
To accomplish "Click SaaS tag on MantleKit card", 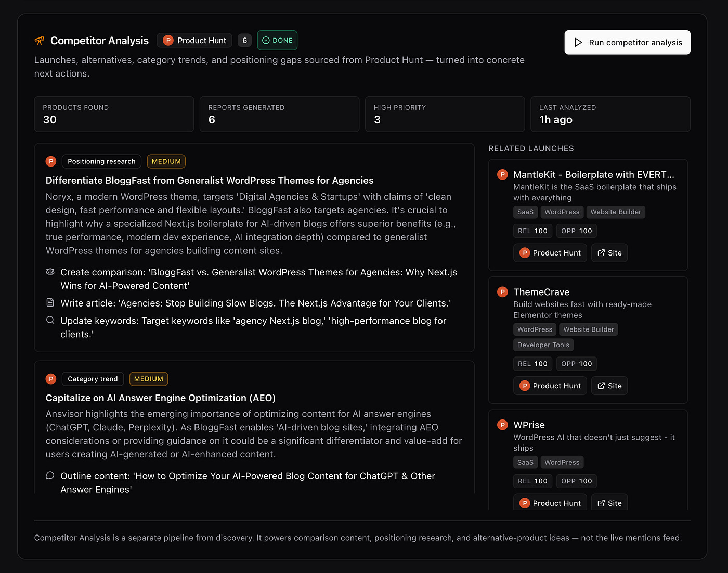I will 525,212.
